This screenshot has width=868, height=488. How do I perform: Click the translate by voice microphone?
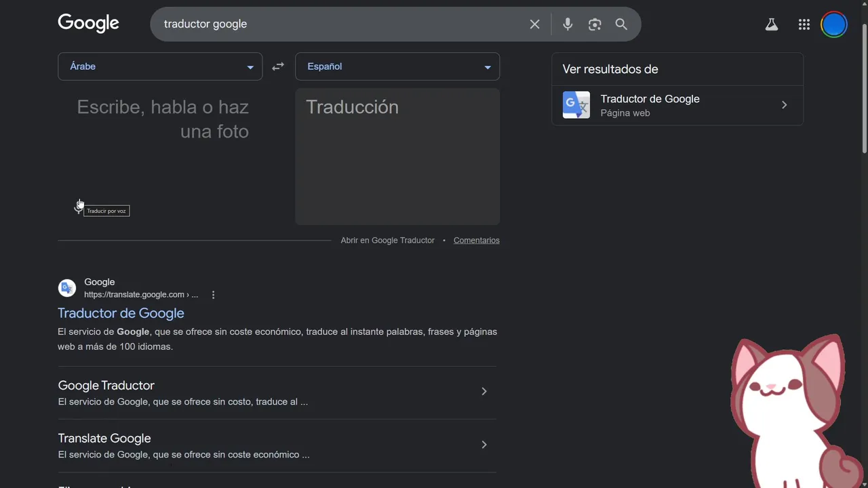click(79, 207)
